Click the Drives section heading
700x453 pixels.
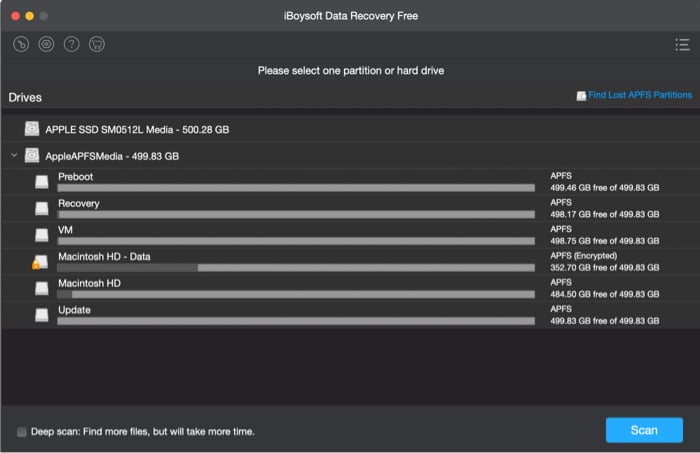(25, 98)
